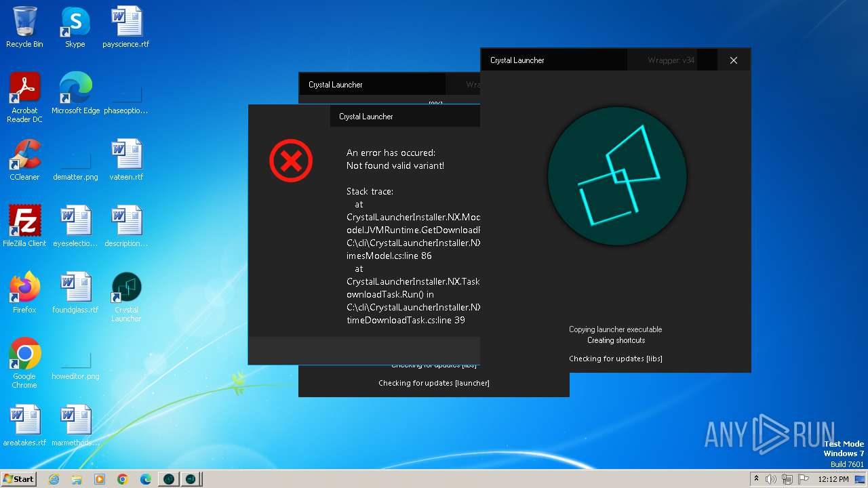Click 'Copying launcher executable' status text
The height and width of the screenshot is (488, 868).
[616, 329]
